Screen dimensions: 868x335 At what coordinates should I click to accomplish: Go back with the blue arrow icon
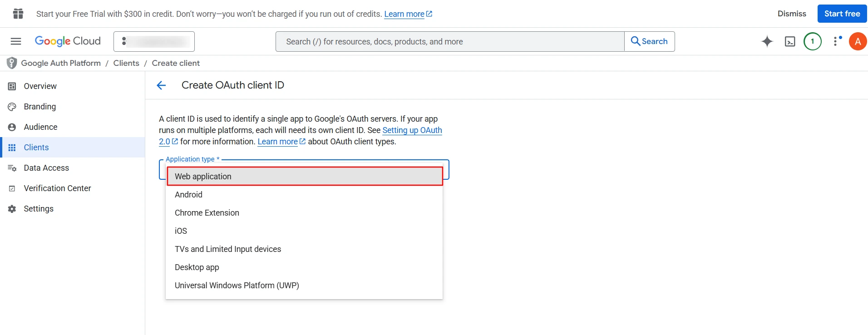(161, 85)
